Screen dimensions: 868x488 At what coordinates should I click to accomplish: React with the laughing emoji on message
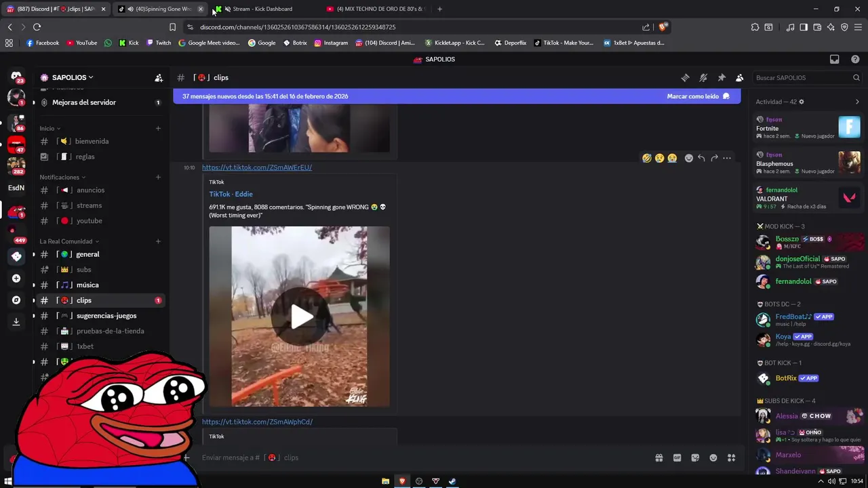coord(647,158)
